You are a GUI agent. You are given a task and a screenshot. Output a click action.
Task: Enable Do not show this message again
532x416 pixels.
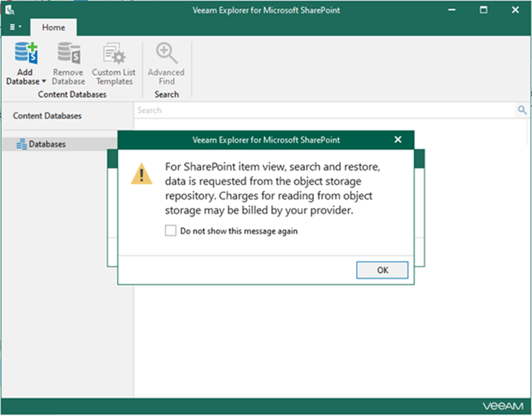(171, 231)
